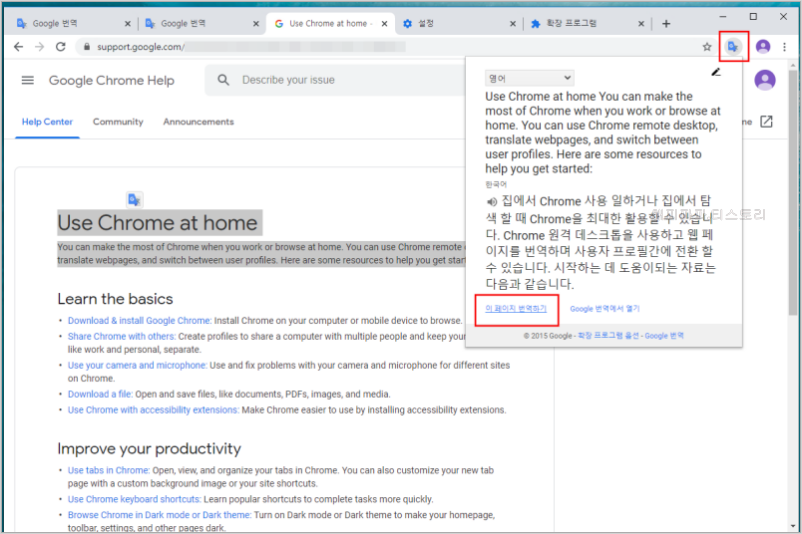Open Share Chrome with others link
This screenshot has height=534, width=802.
[122, 337]
